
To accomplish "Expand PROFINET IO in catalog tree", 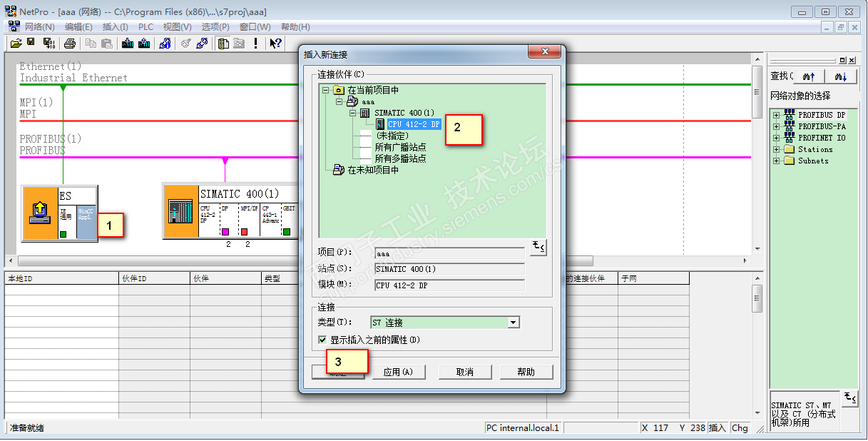I will (777, 138).
